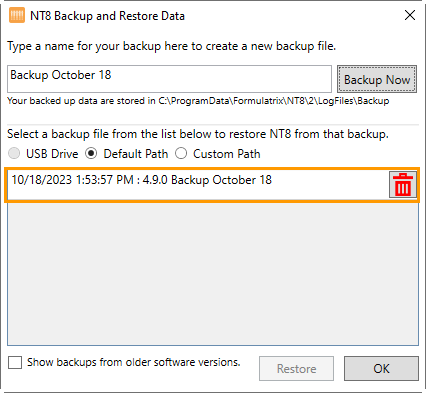Click the 'Type a name for your backup' instruction
The image size is (426, 393).
click(171, 46)
